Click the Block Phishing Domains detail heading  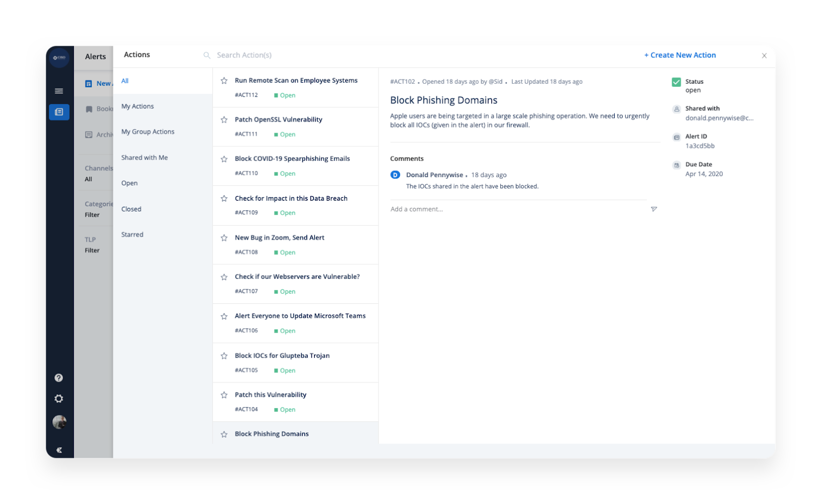443,100
